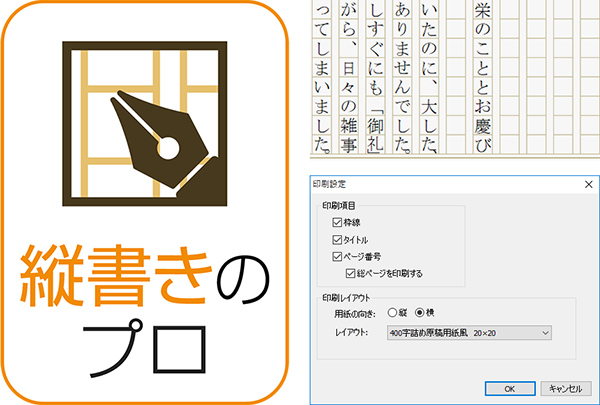Confirm print settings with OK button
The image size is (600, 405).
pyautogui.click(x=510, y=389)
